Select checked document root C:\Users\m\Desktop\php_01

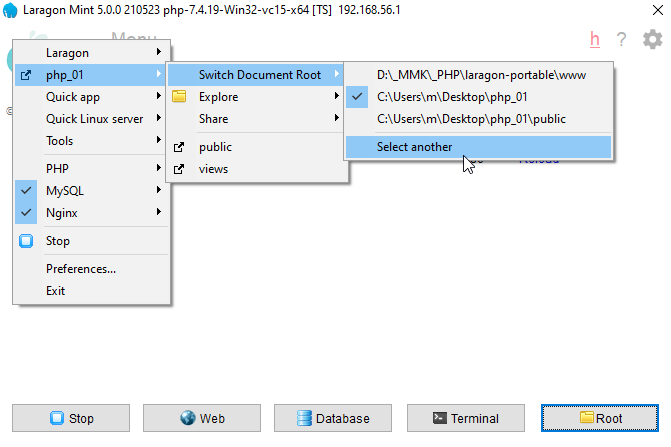(451, 97)
